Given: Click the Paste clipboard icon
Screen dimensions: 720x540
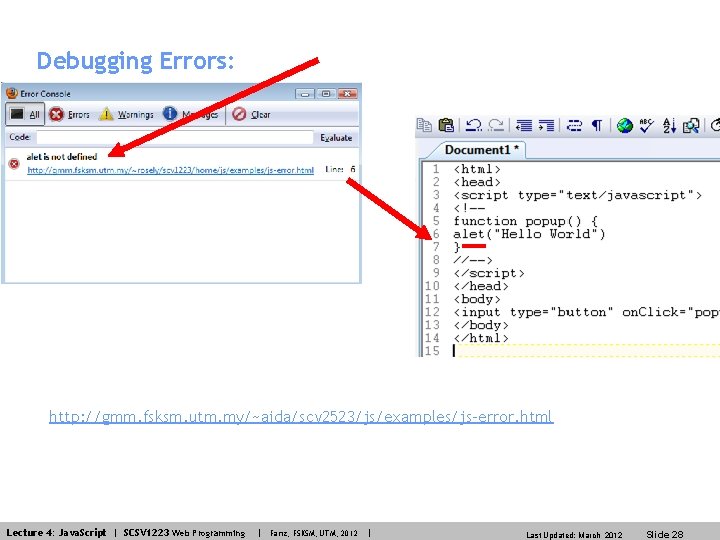Looking at the screenshot, I should (446, 125).
